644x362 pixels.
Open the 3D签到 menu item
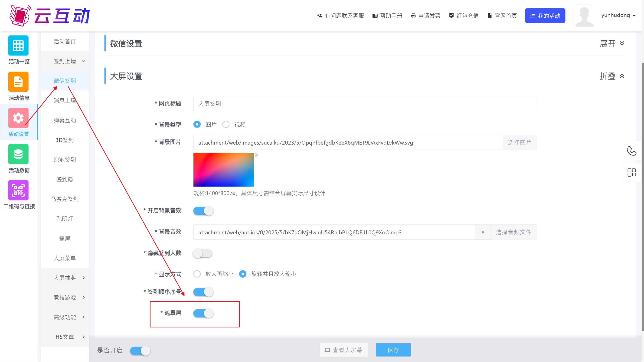tap(65, 140)
